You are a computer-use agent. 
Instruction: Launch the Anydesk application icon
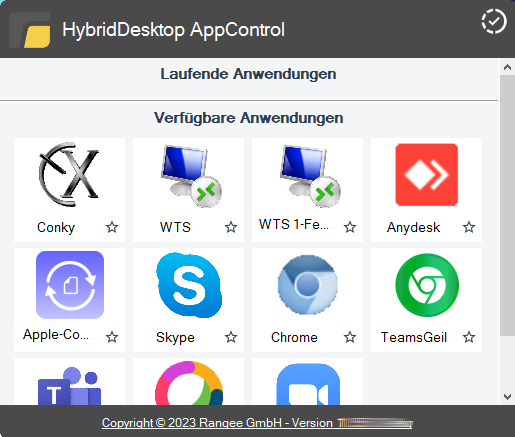pyautogui.click(x=427, y=175)
